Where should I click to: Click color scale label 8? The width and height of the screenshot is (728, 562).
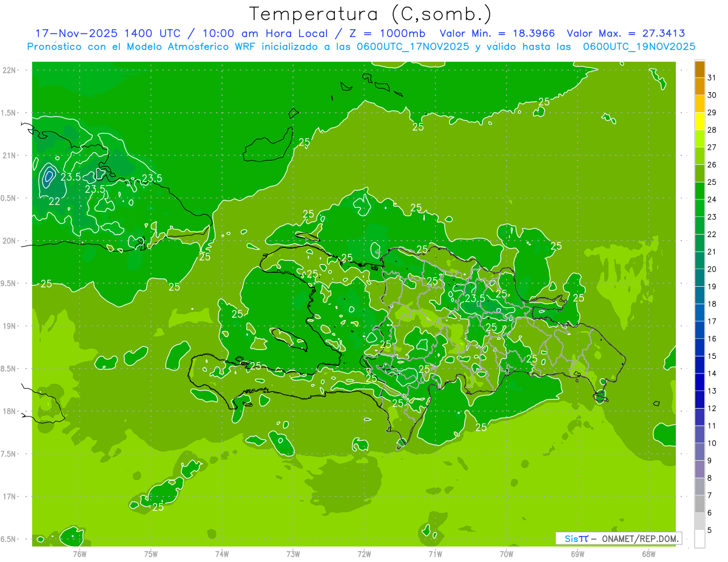710,478
